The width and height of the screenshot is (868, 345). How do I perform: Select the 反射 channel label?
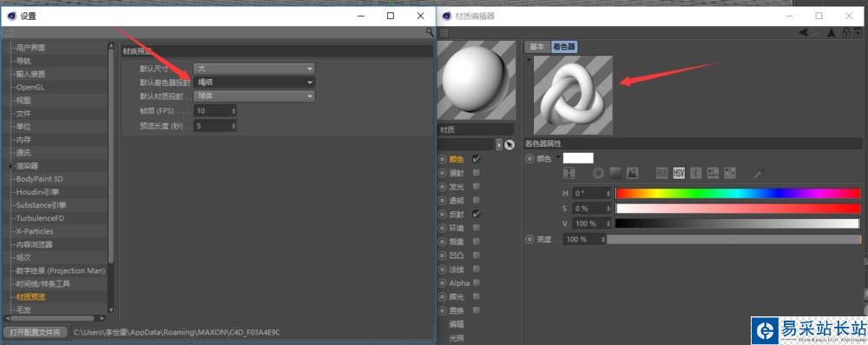[457, 214]
